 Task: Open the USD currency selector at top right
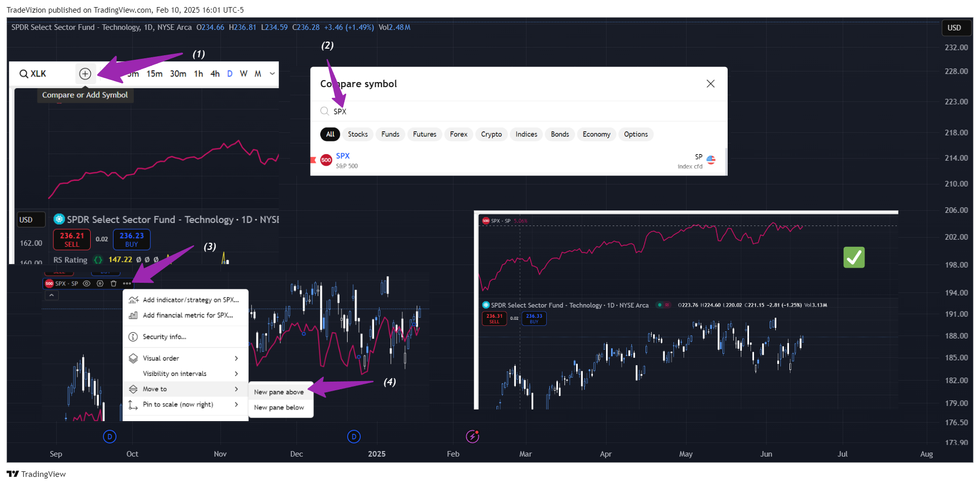coord(956,27)
